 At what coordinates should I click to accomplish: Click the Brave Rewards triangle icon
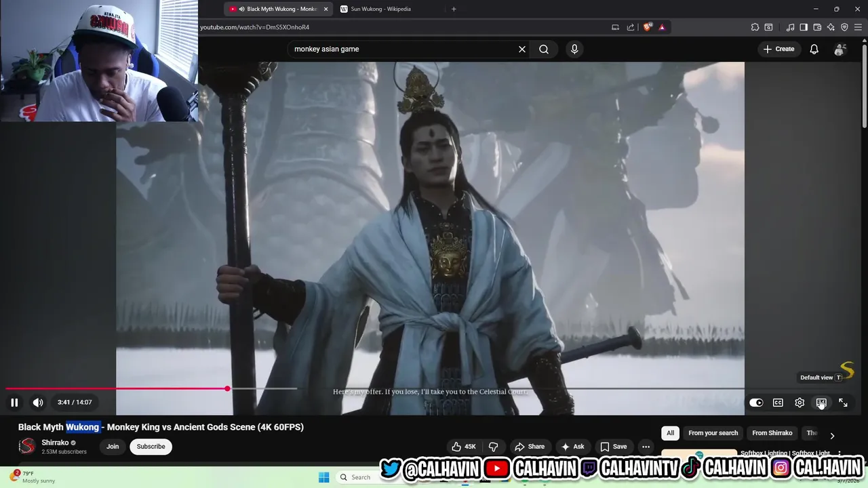662,27
